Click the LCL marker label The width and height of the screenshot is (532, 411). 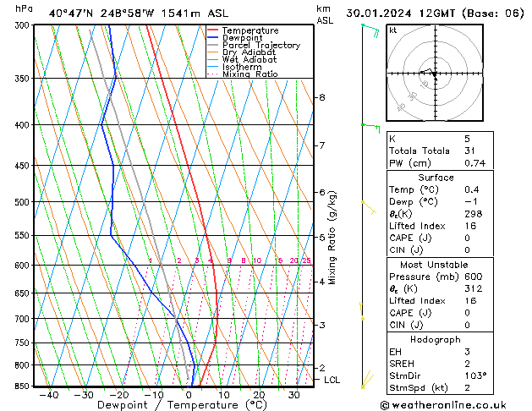pos(332,380)
